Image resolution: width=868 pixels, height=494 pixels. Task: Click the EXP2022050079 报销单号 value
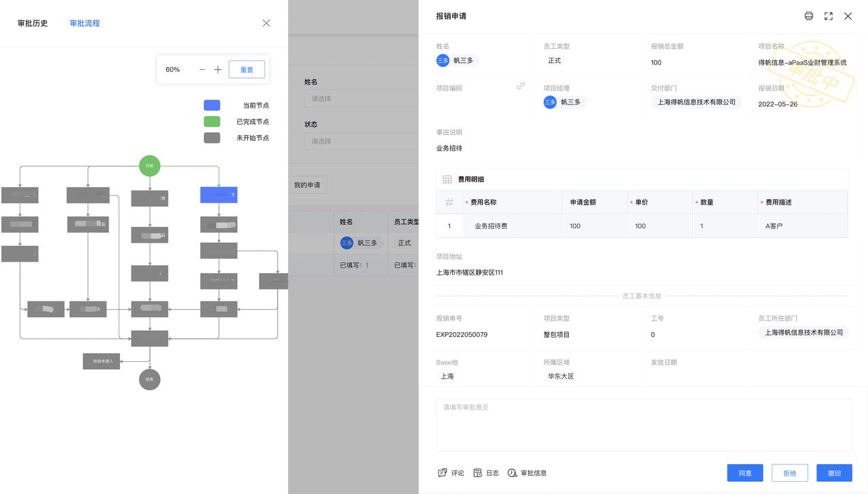tap(462, 335)
